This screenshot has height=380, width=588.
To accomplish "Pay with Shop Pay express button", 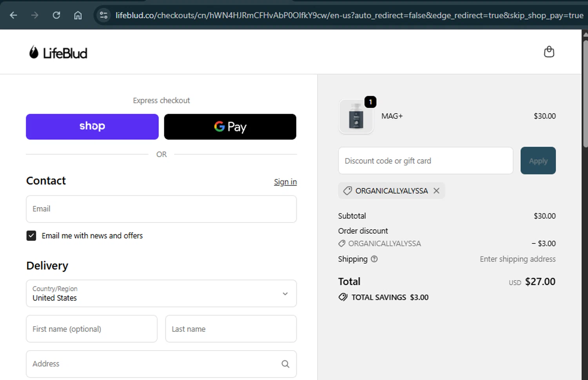I will [x=92, y=127].
